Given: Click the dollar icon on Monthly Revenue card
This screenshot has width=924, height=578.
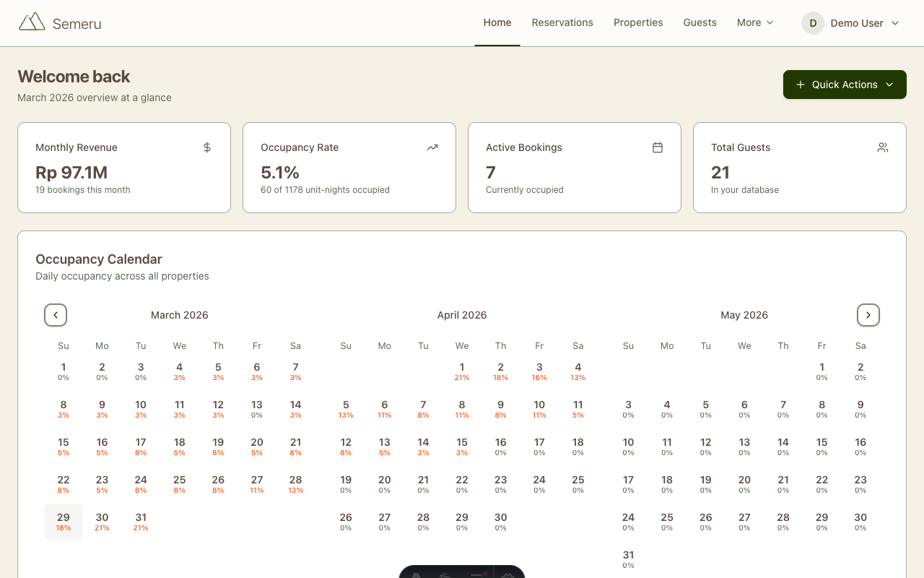Looking at the screenshot, I should click(x=207, y=147).
